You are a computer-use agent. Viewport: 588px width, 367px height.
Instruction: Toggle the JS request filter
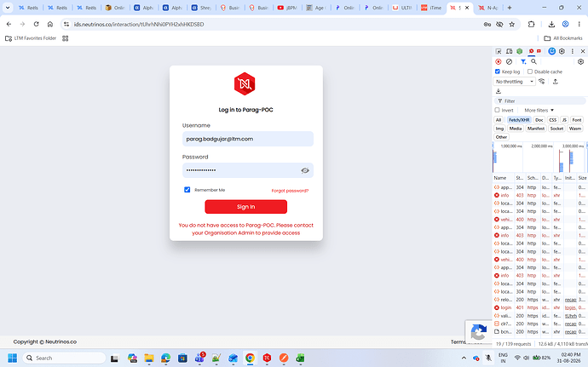(x=564, y=120)
